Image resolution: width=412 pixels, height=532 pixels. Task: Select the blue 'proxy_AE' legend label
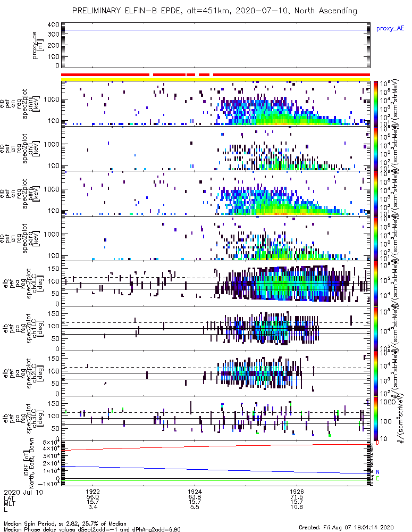click(x=390, y=29)
